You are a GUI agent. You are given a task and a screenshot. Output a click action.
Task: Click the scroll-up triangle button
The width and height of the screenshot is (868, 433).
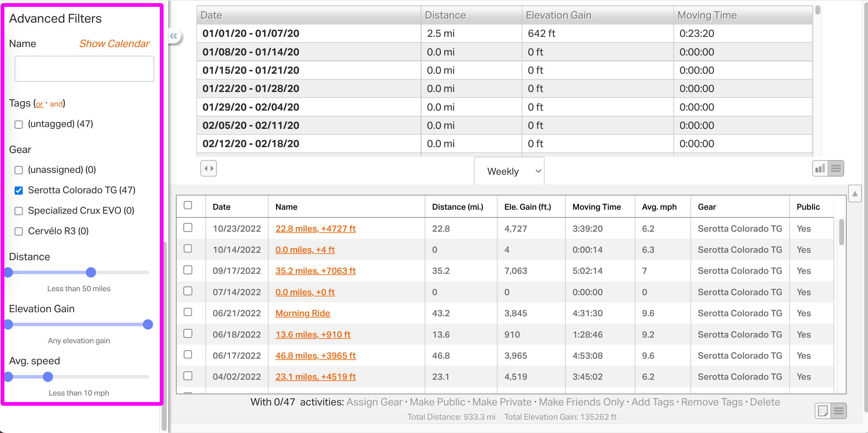tap(854, 193)
